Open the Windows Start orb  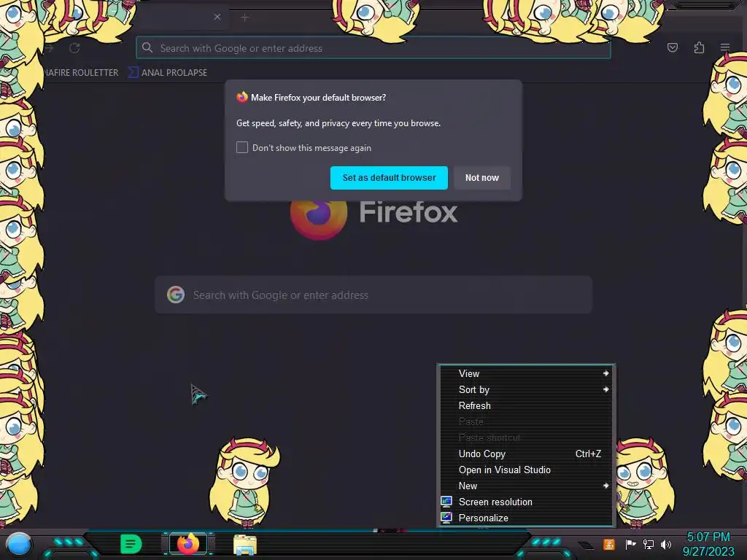[x=19, y=544]
